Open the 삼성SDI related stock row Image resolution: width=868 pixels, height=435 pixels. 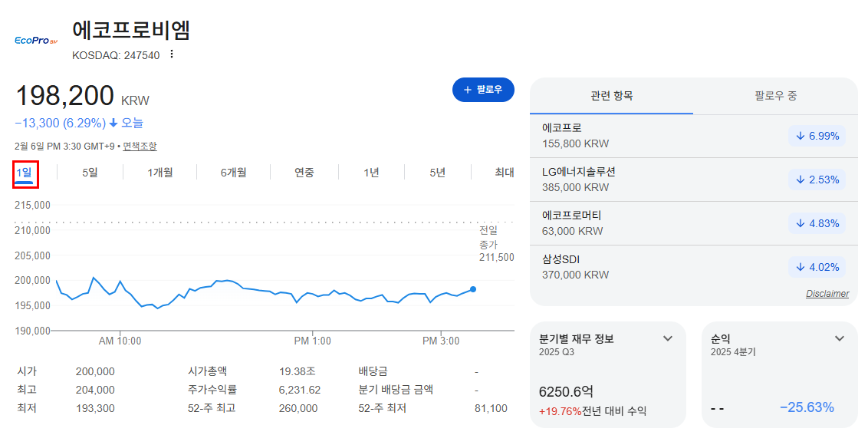point(694,267)
